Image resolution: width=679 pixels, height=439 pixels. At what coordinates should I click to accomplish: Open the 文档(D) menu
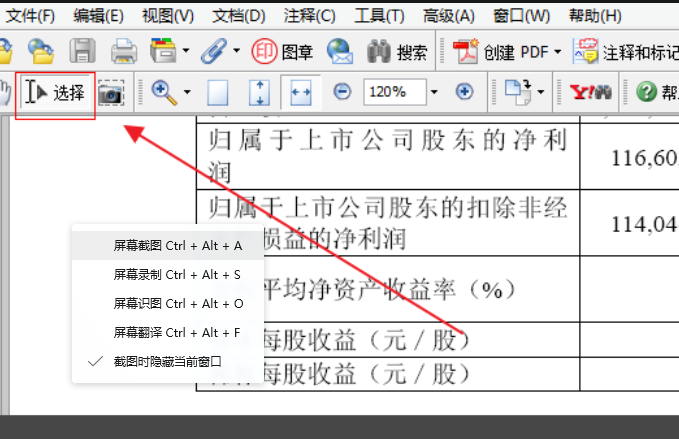(239, 16)
